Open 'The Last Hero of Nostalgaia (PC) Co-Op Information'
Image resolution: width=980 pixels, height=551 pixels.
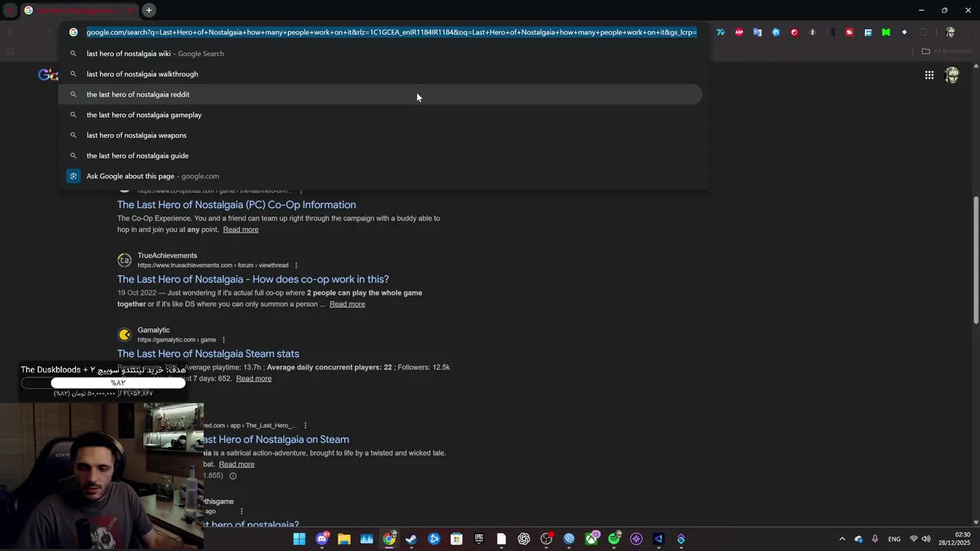point(237,204)
